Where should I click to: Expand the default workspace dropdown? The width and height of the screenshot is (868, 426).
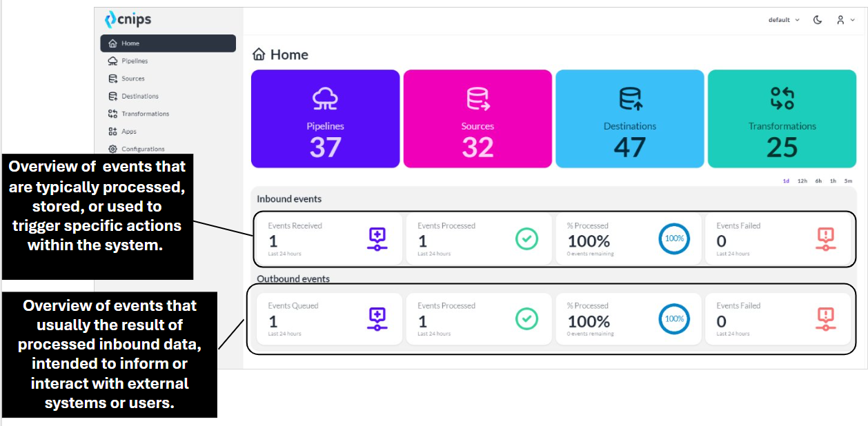click(784, 20)
